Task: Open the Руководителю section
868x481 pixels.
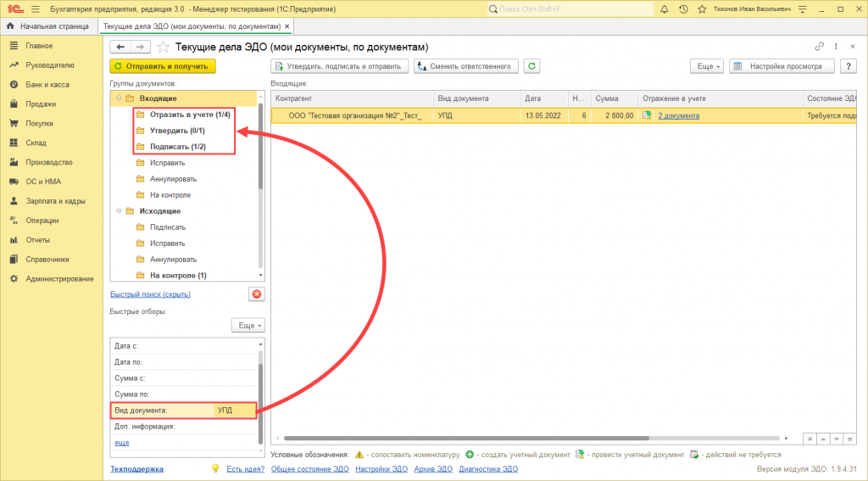Action: [x=51, y=65]
